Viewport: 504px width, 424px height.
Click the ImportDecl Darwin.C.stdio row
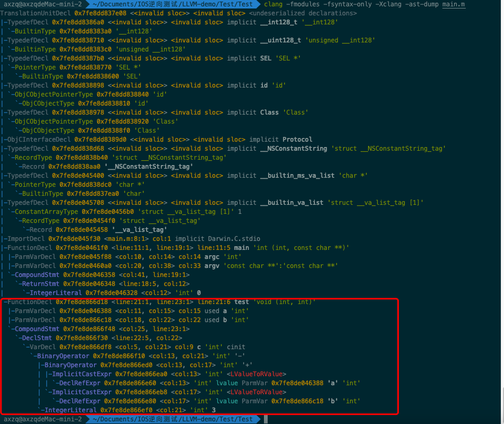point(131,239)
